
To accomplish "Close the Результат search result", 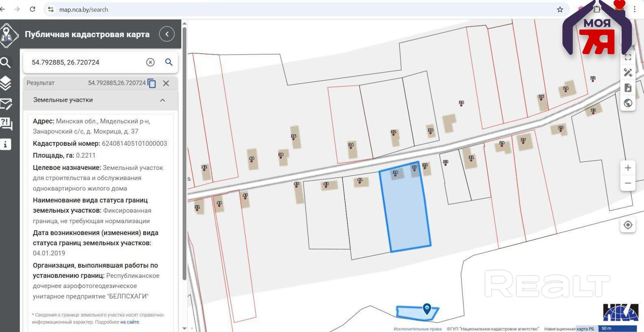I will [166, 83].
